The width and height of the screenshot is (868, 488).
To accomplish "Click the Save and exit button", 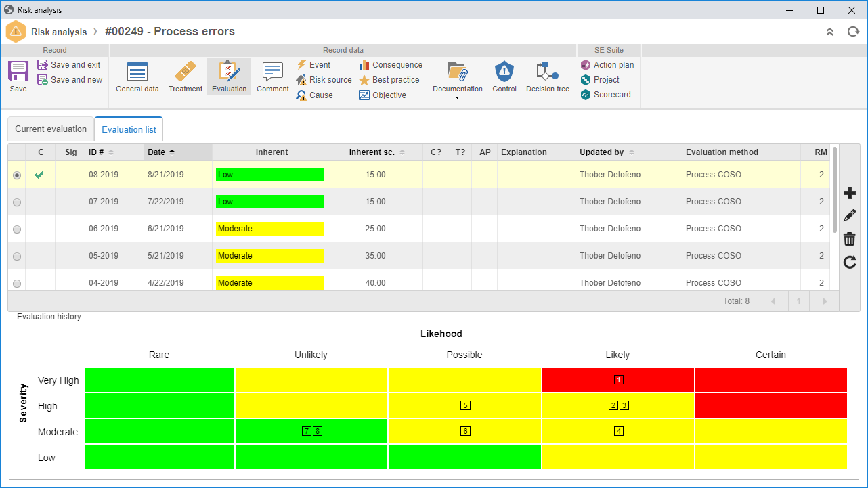I will 68,65.
